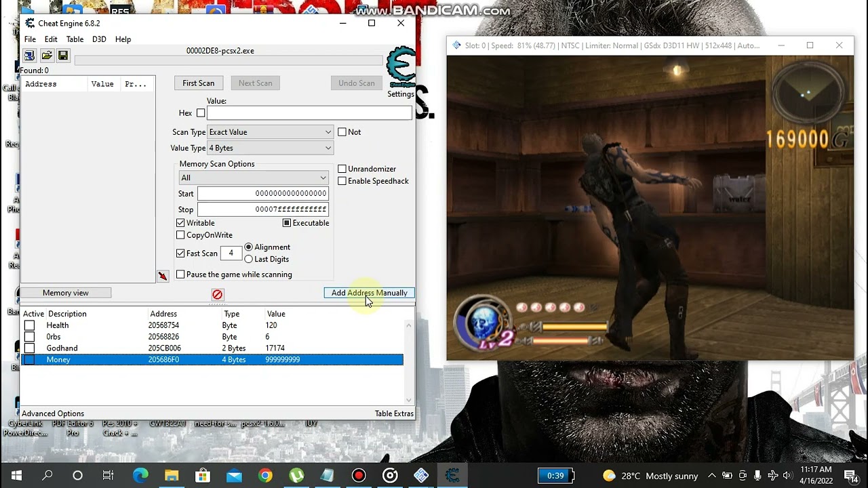The height and width of the screenshot is (488, 868).
Task: Click the Start address field
Action: 263,194
